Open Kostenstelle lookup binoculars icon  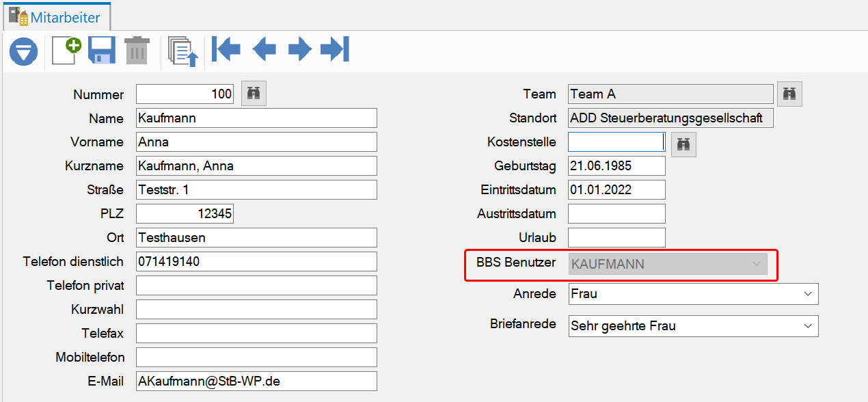point(683,144)
